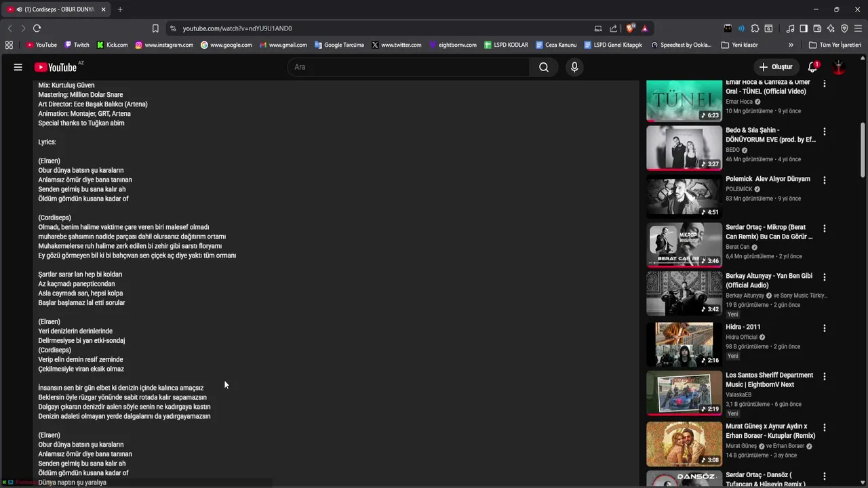Open Brave Rewards triangle icon
Viewport: 868px width, 488px height.
click(x=645, y=28)
